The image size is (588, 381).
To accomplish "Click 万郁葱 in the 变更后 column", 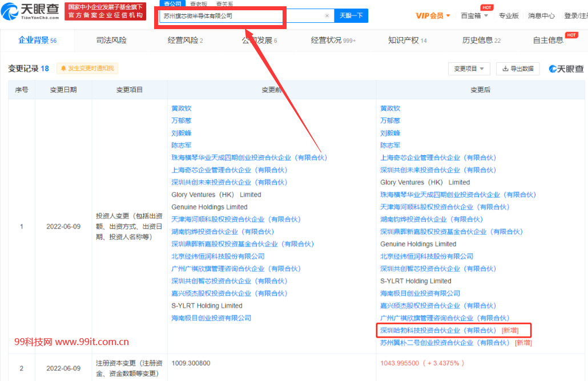I will (390, 121).
